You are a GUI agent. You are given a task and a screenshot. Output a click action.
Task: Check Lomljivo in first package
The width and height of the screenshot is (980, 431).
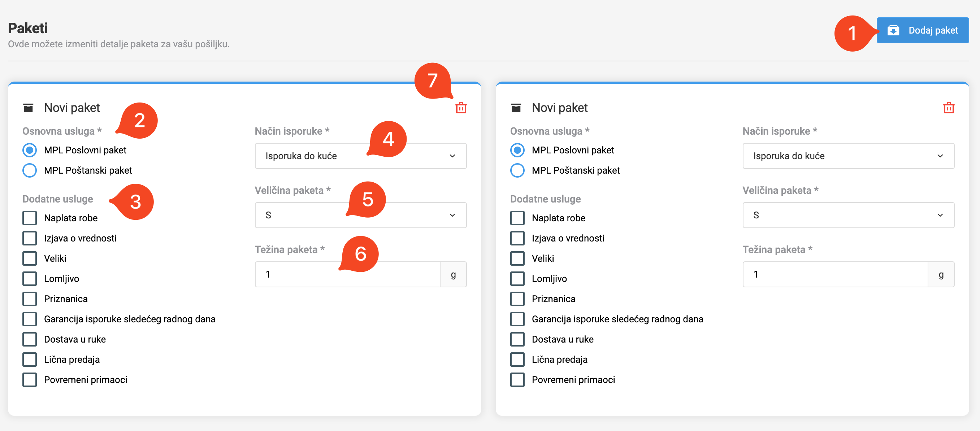pyautogui.click(x=30, y=278)
